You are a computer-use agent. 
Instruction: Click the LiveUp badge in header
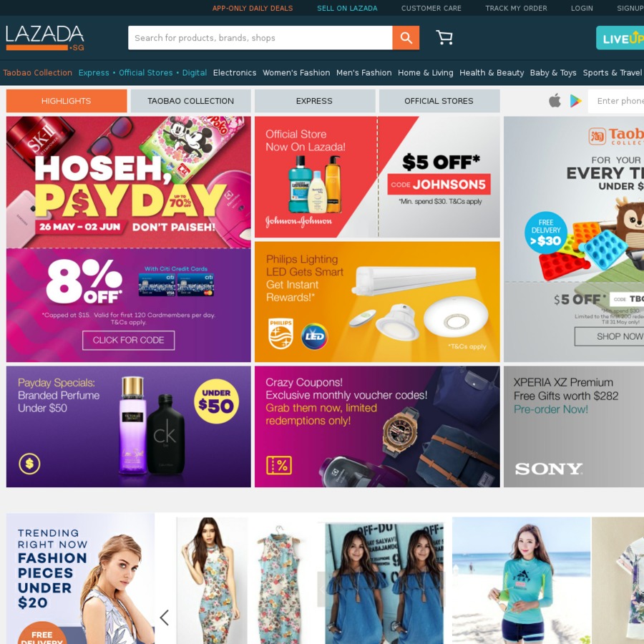pyautogui.click(x=620, y=38)
